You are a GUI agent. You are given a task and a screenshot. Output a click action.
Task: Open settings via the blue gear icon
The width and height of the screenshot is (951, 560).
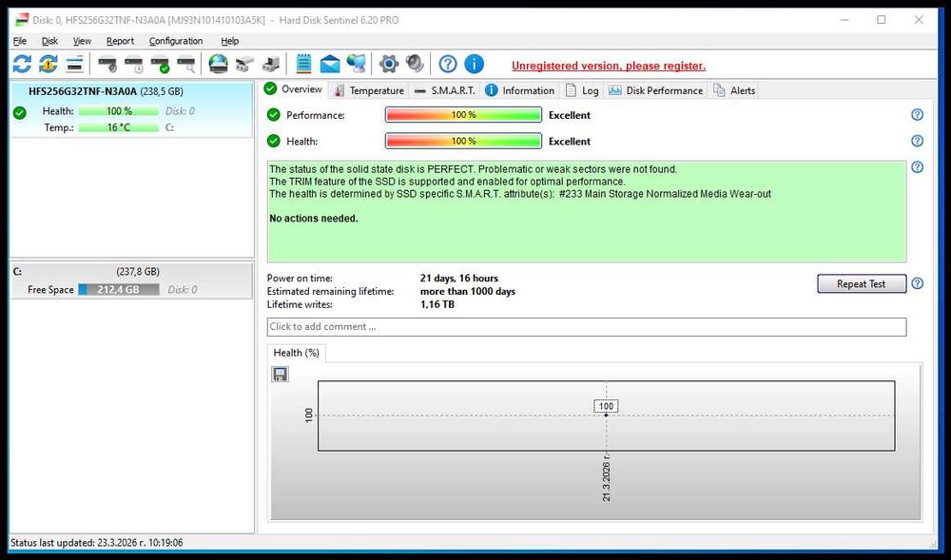389,64
